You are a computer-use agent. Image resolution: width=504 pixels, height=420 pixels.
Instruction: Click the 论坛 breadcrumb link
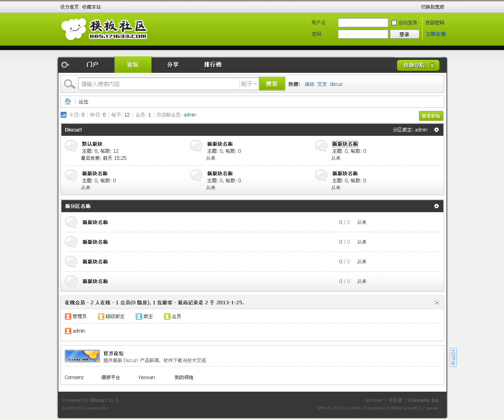pos(83,102)
